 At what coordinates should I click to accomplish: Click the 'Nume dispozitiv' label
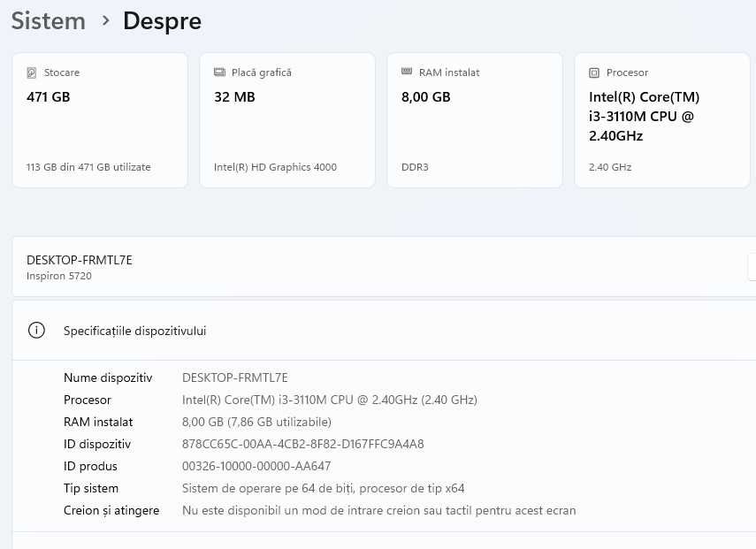[x=108, y=377]
